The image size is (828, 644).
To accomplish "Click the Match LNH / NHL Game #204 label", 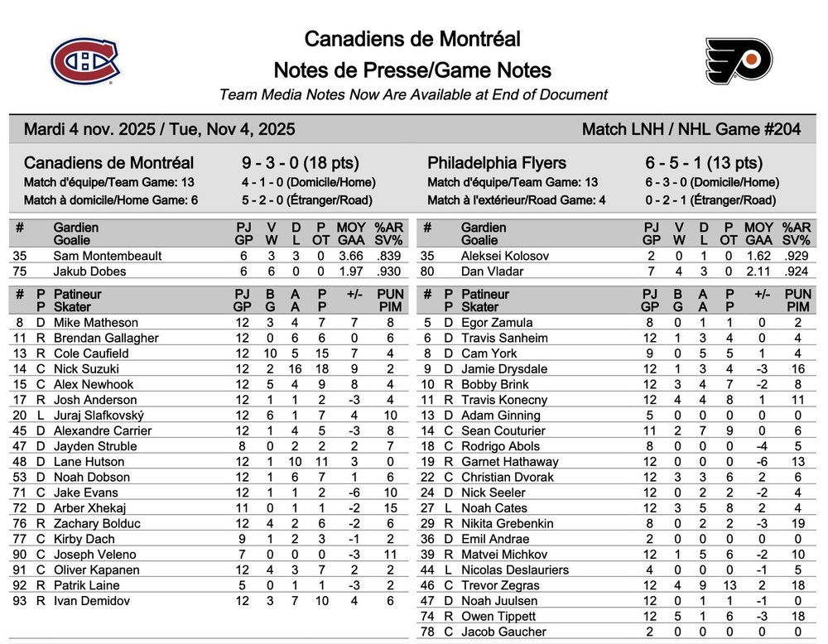I will tap(691, 130).
